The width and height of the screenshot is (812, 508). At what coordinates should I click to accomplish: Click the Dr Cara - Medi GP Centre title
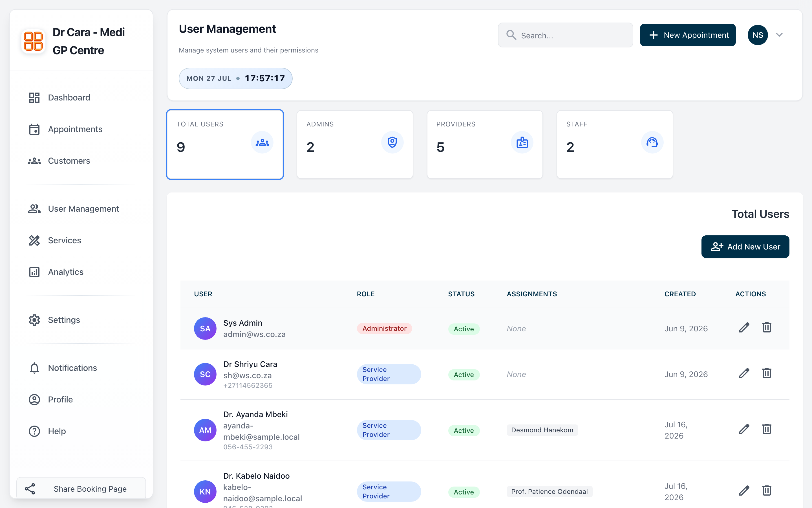(89, 41)
